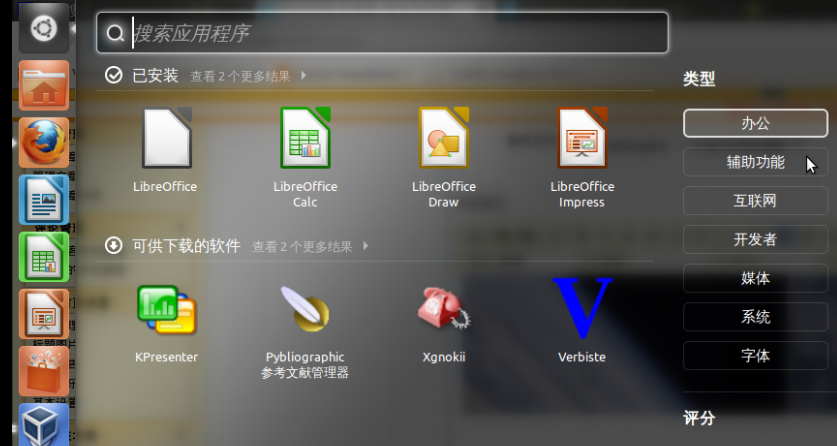837x446 pixels.
Task: Select Pybliographic reference manager app
Action: click(x=305, y=308)
